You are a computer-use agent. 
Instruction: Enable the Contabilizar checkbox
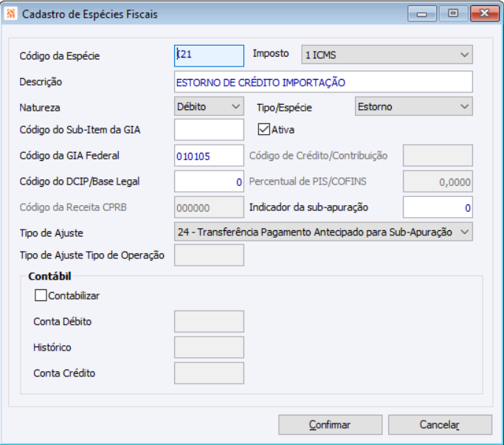click(x=41, y=295)
